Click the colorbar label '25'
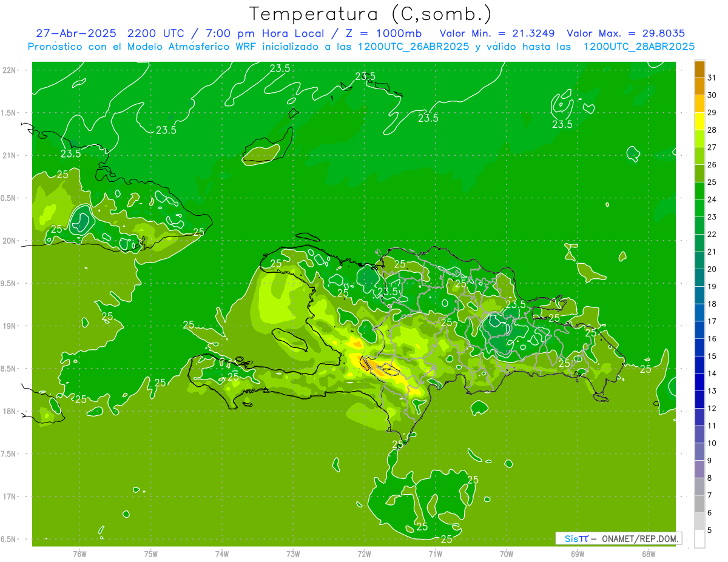The image size is (728, 562). coord(712,182)
